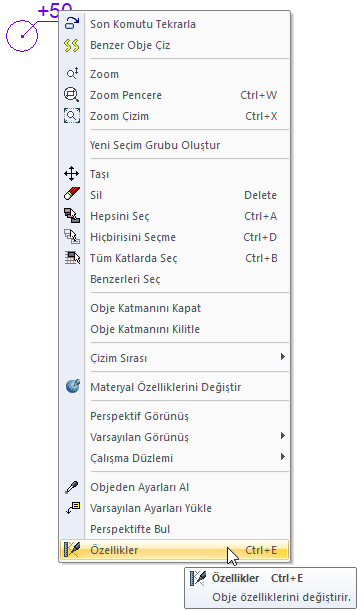Expand the Çizim Sırası submenu arrow

point(283,357)
